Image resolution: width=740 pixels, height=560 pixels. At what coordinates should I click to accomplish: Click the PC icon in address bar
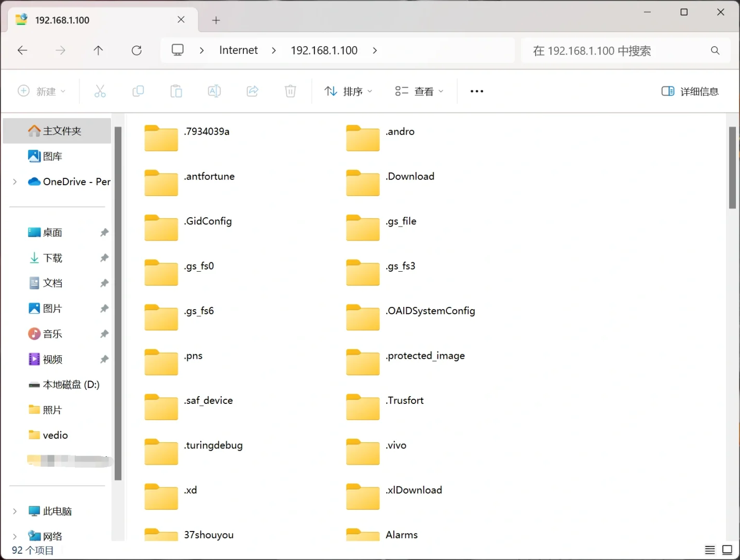178,50
